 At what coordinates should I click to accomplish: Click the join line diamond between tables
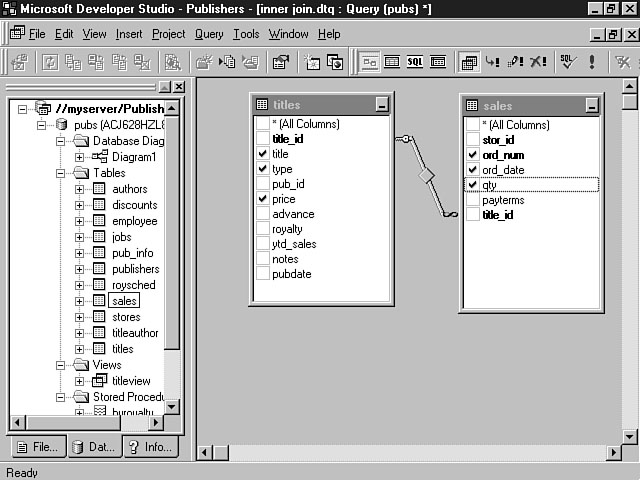tap(427, 175)
